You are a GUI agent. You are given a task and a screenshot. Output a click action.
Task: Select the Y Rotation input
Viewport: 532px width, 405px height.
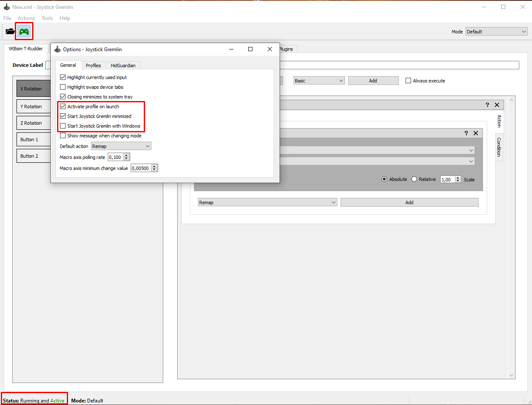pyautogui.click(x=34, y=107)
